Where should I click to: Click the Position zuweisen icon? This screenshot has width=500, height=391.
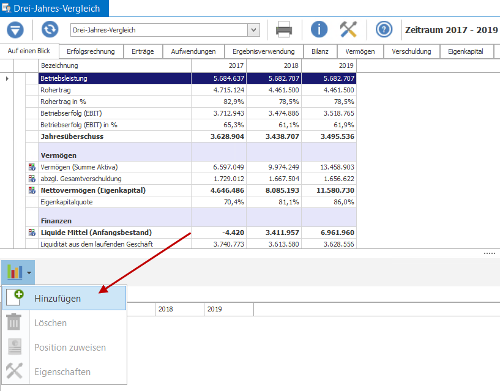click(15, 347)
